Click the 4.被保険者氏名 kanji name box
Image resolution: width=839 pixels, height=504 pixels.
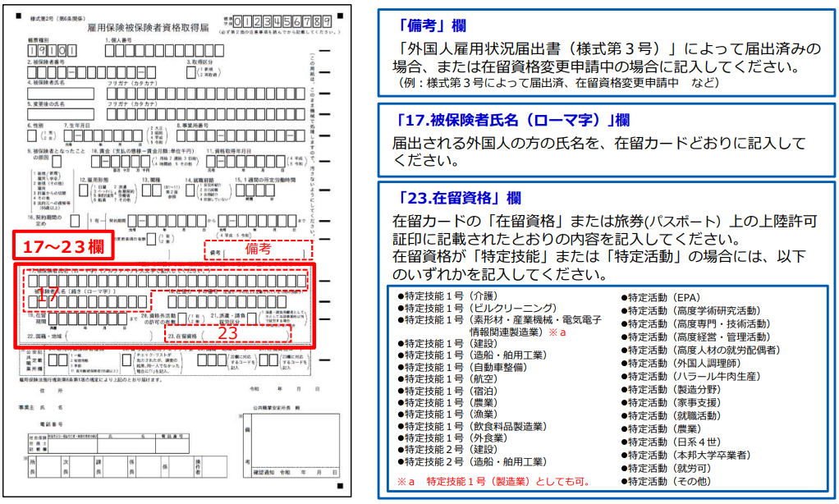pyautogui.click(x=61, y=94)
